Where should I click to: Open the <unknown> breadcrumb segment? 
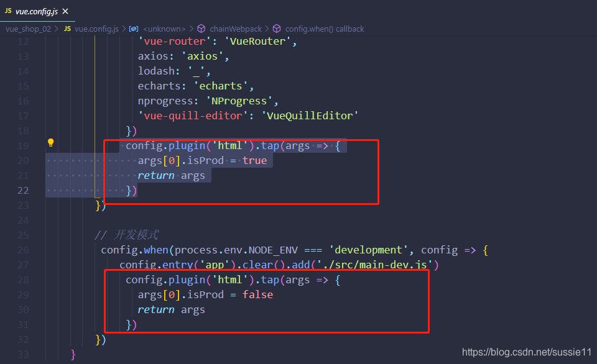coord(164,29)
